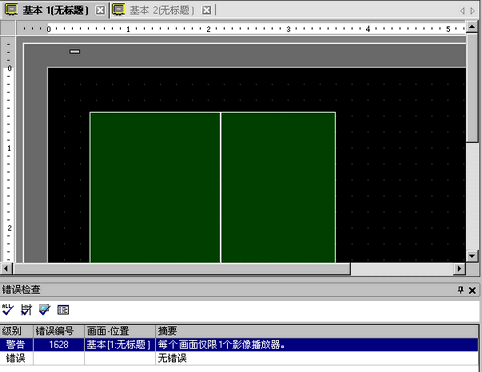The width and height of the screenshot is (482, 372).
Task: Select the warning 1628 row
Action: coord(239,344)
